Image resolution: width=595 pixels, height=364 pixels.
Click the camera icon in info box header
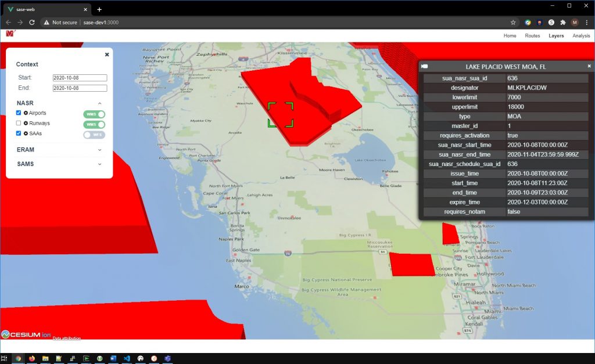coord(425,66)
